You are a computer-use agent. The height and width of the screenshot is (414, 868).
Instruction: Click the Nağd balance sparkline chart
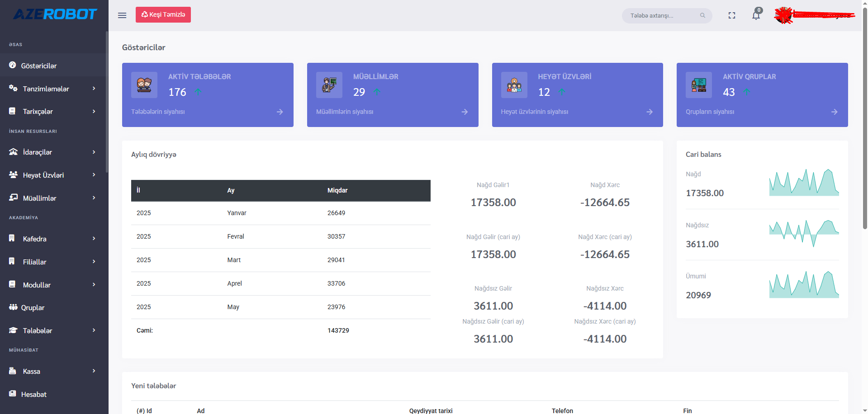pos(804,183)
